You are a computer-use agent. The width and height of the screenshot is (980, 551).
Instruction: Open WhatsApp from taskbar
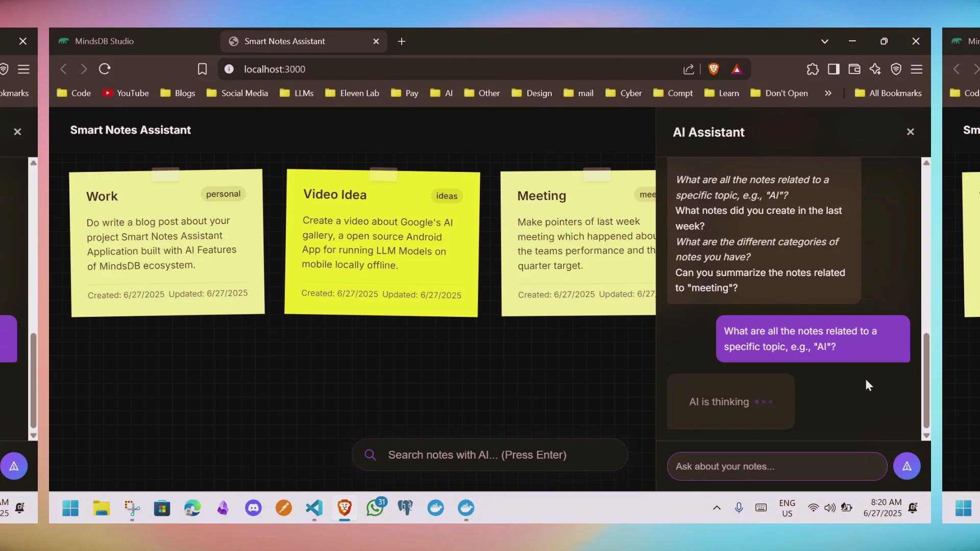[375, 508]
